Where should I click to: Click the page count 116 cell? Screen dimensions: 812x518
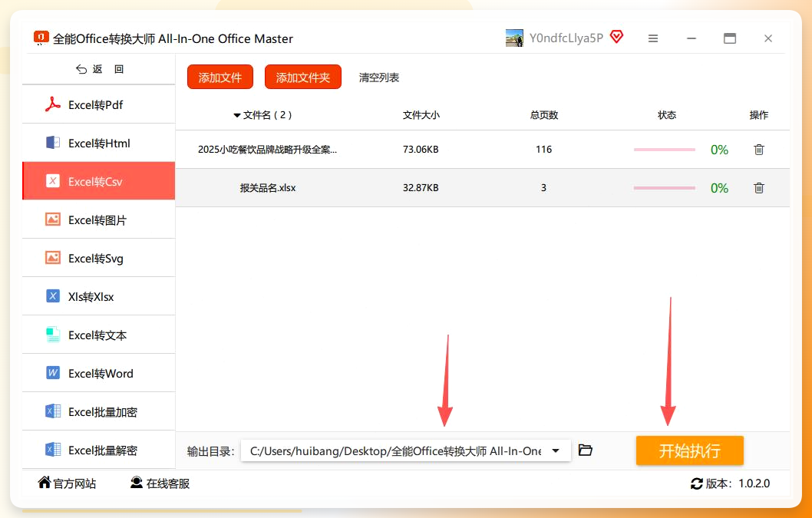[543, 149]
